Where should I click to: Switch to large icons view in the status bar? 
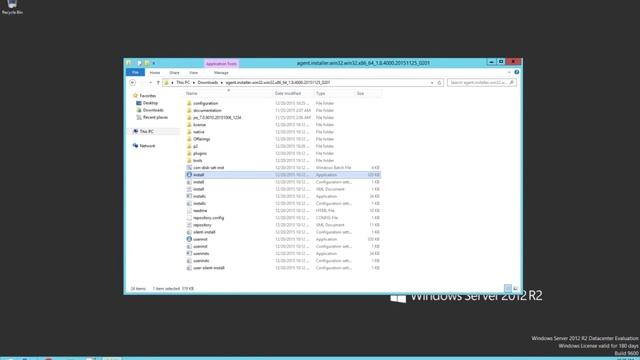coord(516,289)
